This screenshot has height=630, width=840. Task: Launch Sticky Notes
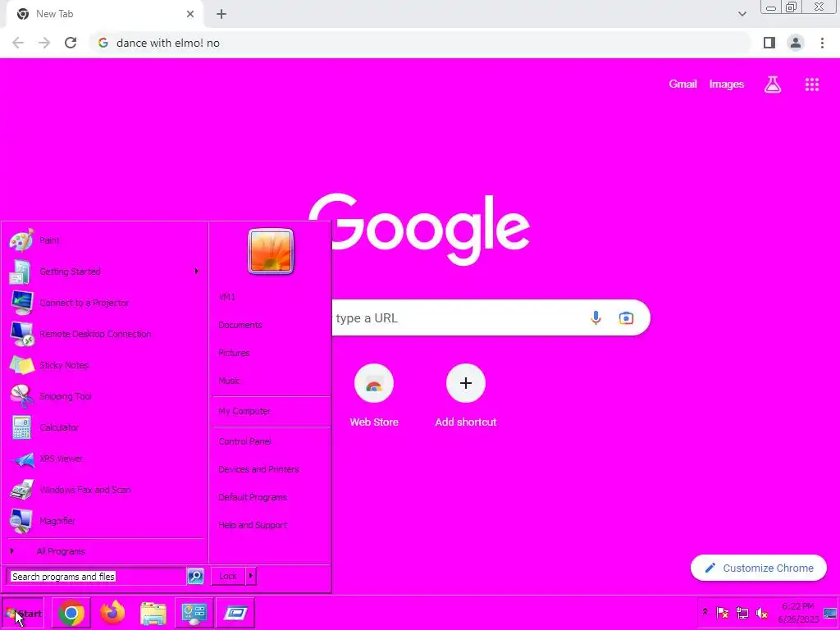(64, 365)
